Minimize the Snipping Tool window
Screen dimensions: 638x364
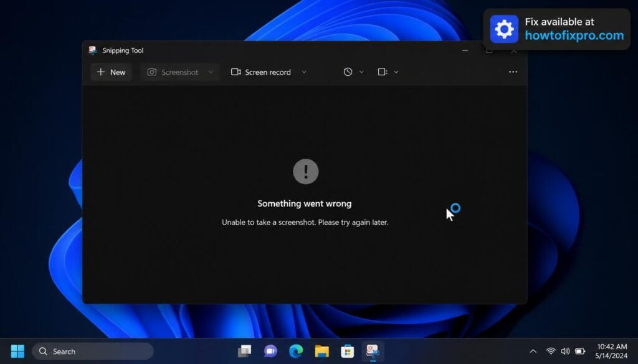tap(465, 50)
